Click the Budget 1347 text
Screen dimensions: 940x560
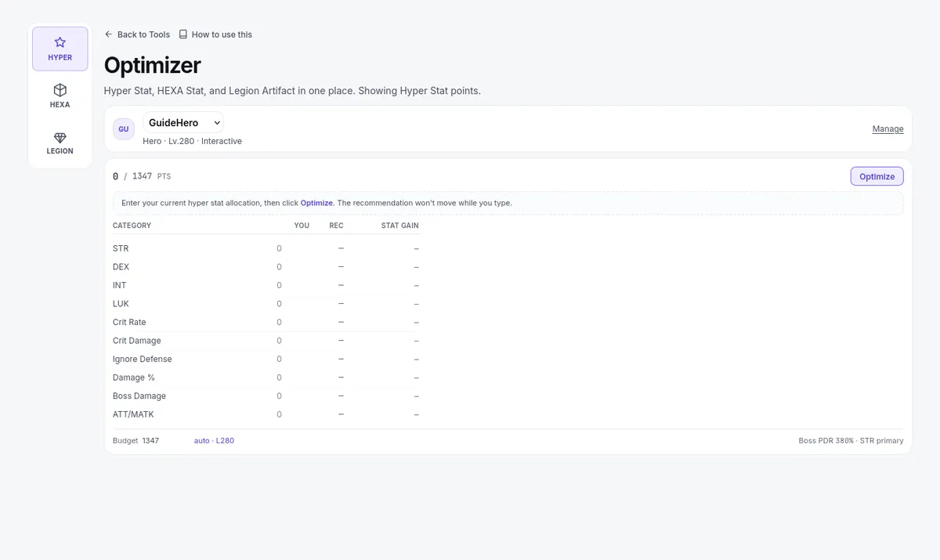click(136, 441)
